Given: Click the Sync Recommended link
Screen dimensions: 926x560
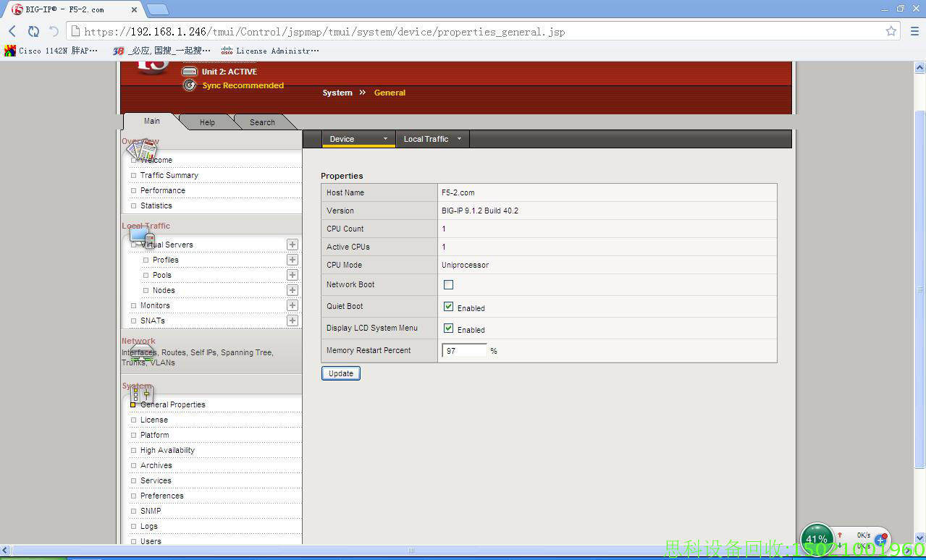Looking at the screenshot, I should tap(243, 85).
